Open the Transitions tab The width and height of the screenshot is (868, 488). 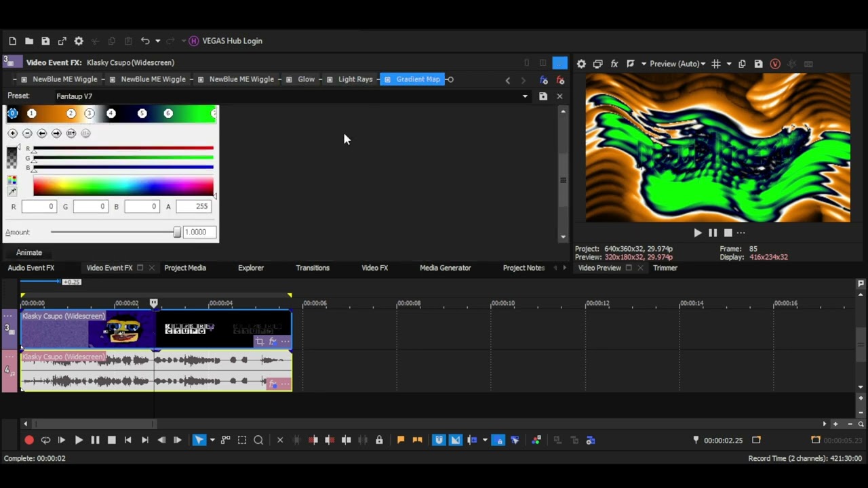[313, 268]
